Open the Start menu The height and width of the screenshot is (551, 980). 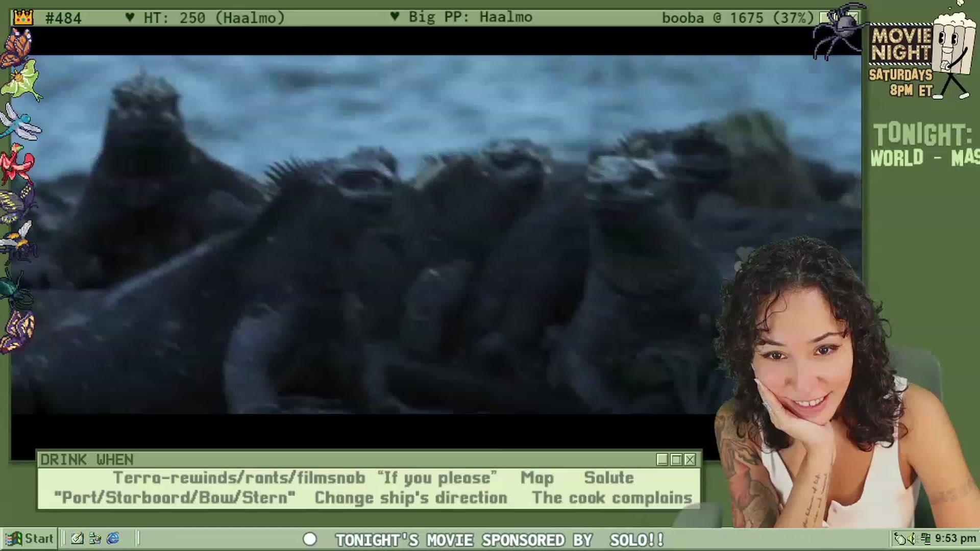[x=29, y=538]
